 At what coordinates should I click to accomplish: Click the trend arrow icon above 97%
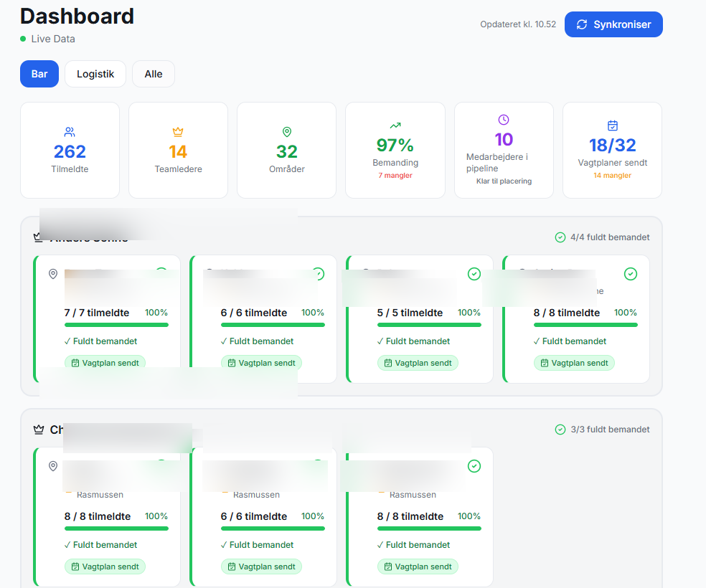pyautogui.click(x=395, y=125)
